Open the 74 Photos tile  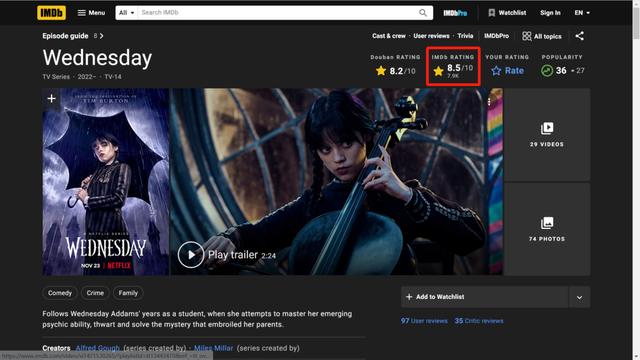click(547, 229)
